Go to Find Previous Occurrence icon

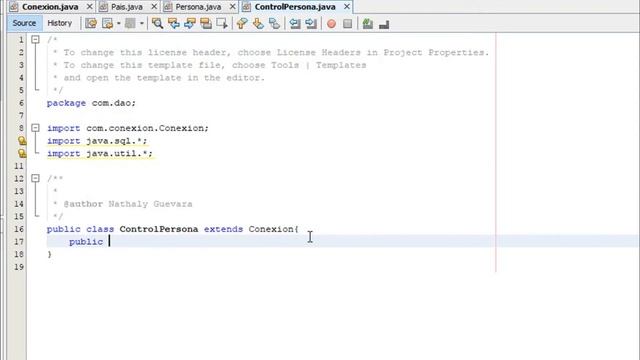pos(173,24)
